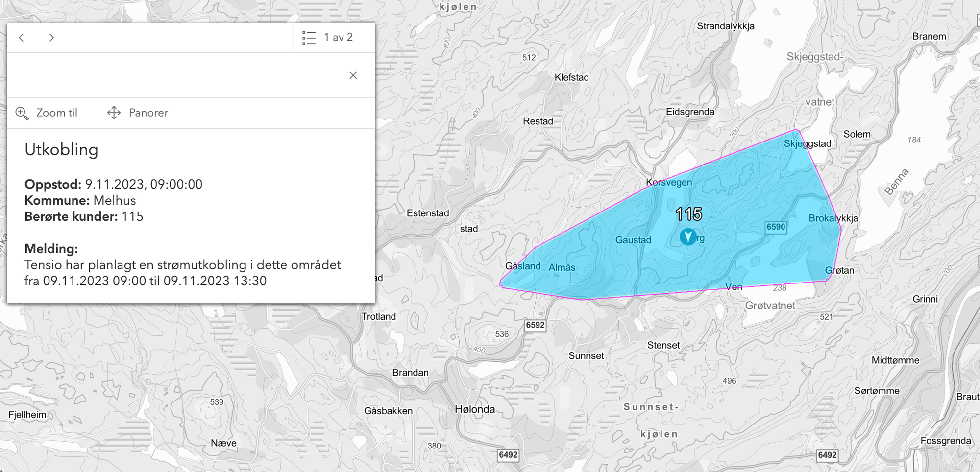Click the Benna lake label
The width and height of the screenshot is (980, 472).
click(896, 182)
